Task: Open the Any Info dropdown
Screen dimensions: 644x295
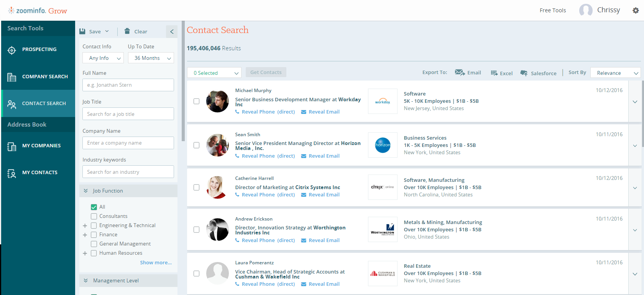Action: pos(103,58)
